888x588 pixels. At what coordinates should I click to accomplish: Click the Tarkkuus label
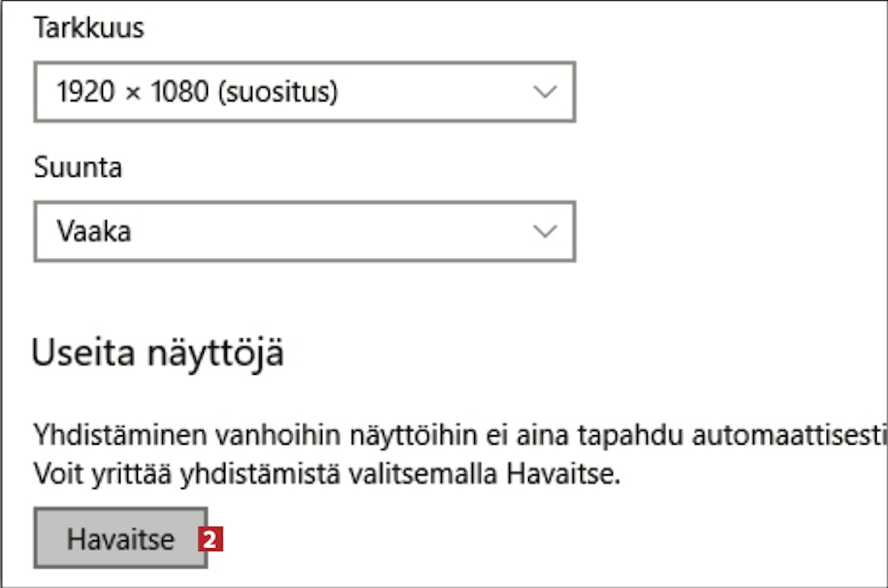click(89, 28)
